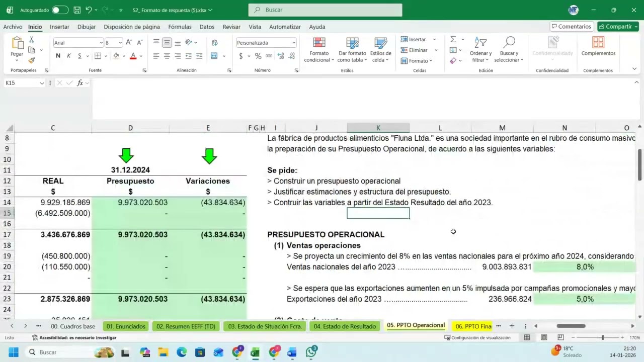
Task: Open the Comentarios pane
Action: 571,27
